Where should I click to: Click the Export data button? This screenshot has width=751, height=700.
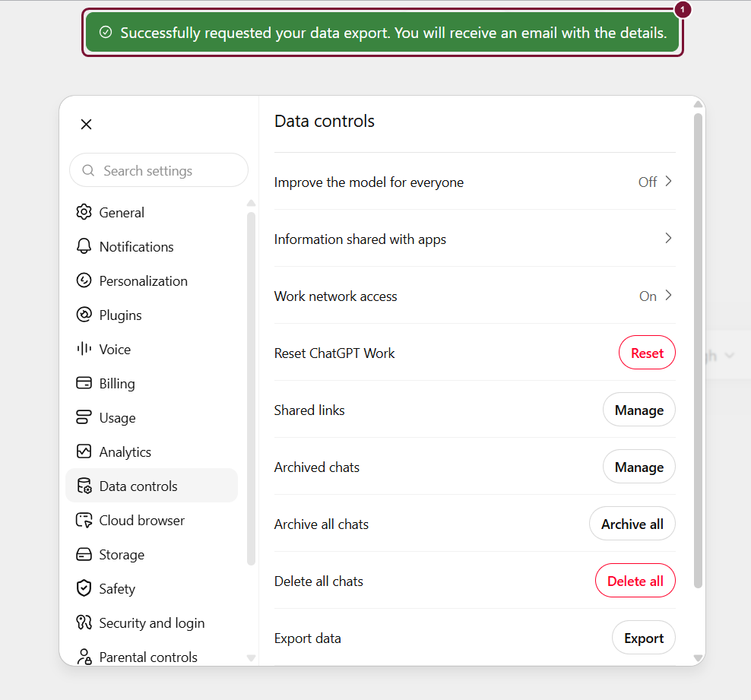[x=644, y=638]
